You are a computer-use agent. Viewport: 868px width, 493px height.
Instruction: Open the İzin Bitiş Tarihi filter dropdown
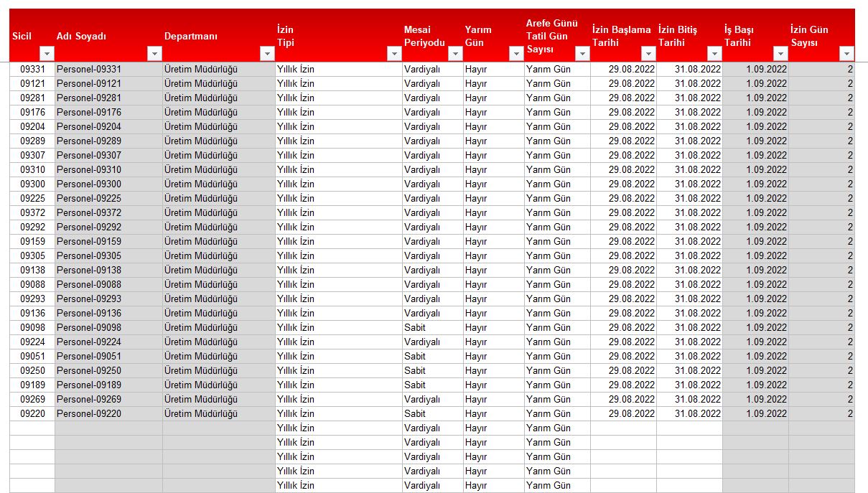pyautogui.click(x=714, y=54)
